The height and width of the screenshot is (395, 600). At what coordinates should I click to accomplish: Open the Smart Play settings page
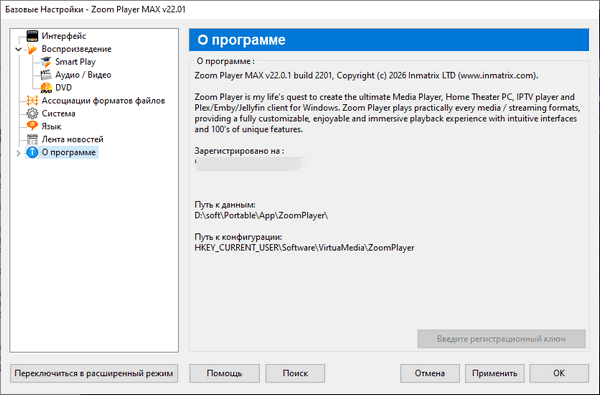coord(75,62)
